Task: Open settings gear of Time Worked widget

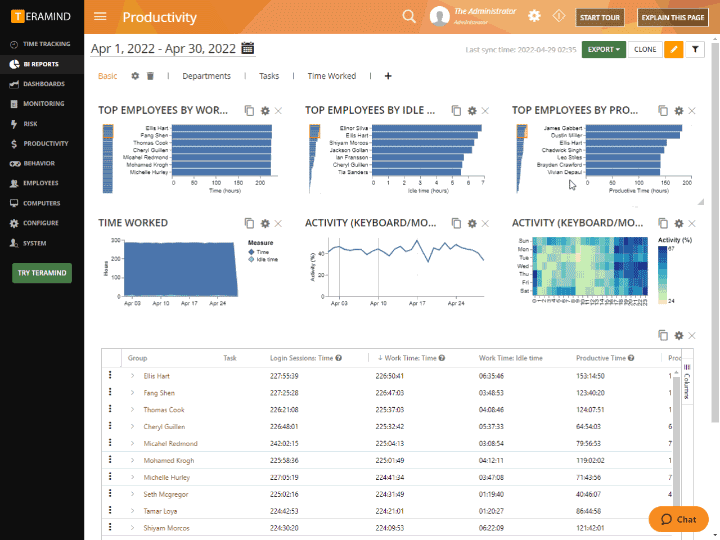Action: (x=264, y=224)
